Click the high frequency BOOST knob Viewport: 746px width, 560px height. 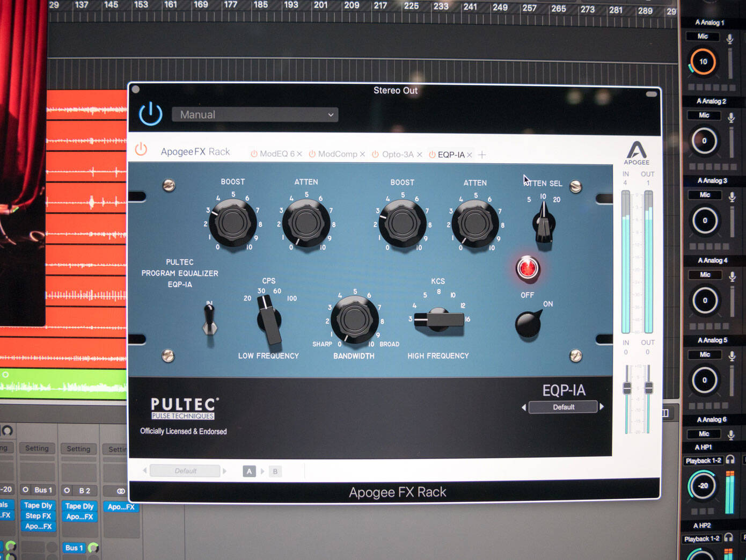pyautogui.click(x=403, y=223)
